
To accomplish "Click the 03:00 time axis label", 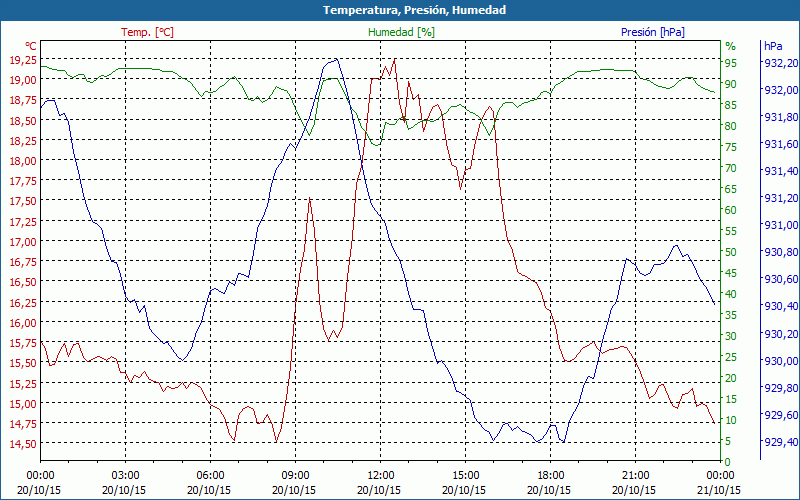I will pyautogui.click(x=126, y=476).
